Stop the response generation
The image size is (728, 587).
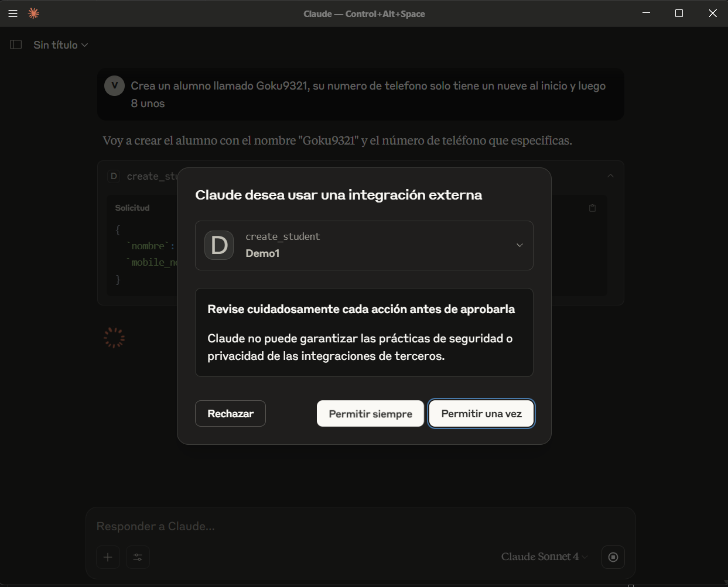(x=613, y=557)
